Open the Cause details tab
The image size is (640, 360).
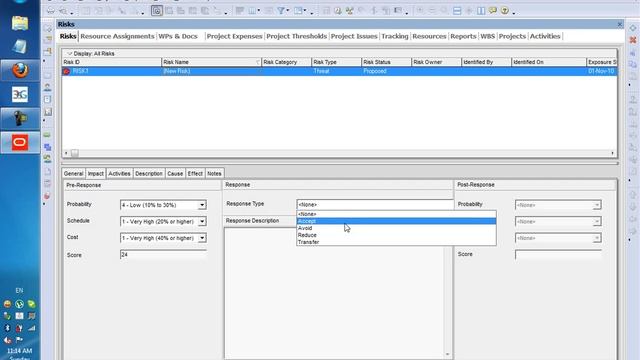[175, 173]
